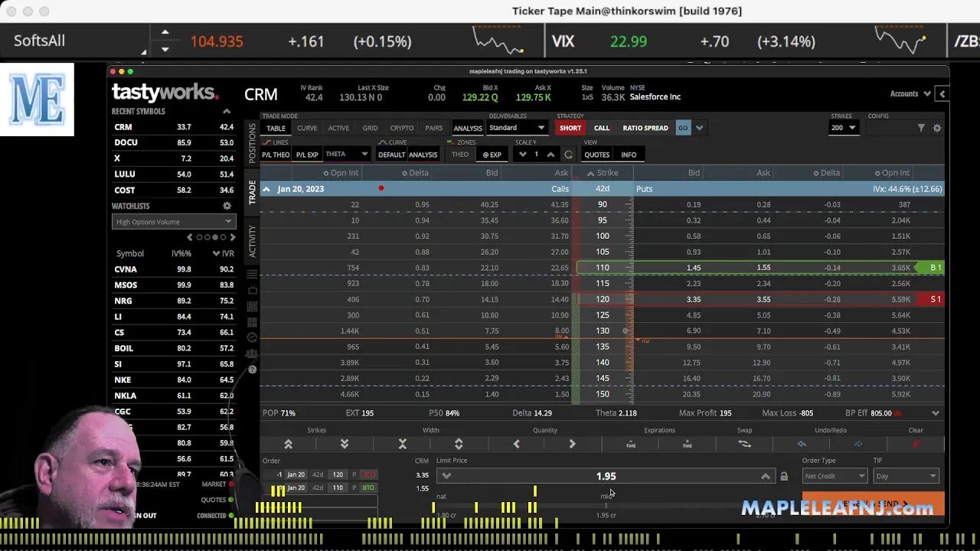Click the 1.95 limit price field
980x551 pixels.
[606, 476]
